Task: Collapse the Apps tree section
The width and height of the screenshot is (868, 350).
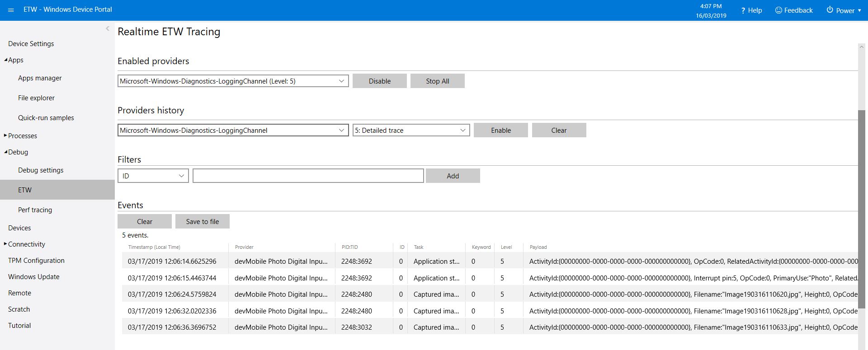Action: pyautogui.click(x=6, y=60)
